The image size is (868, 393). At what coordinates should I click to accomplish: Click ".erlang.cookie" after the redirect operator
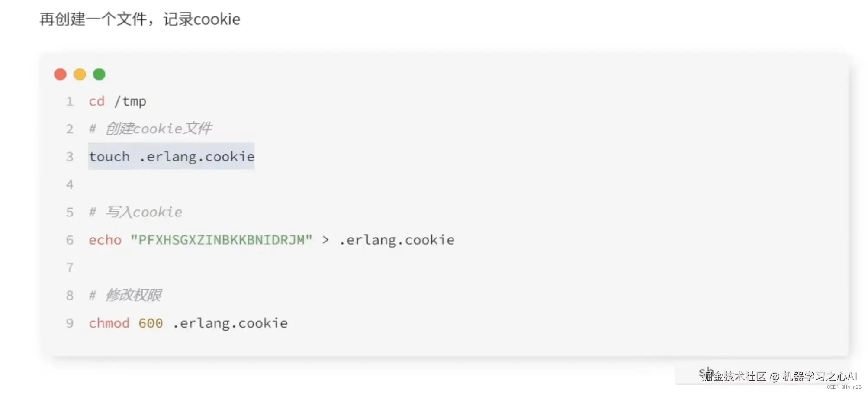coord(396,240)
